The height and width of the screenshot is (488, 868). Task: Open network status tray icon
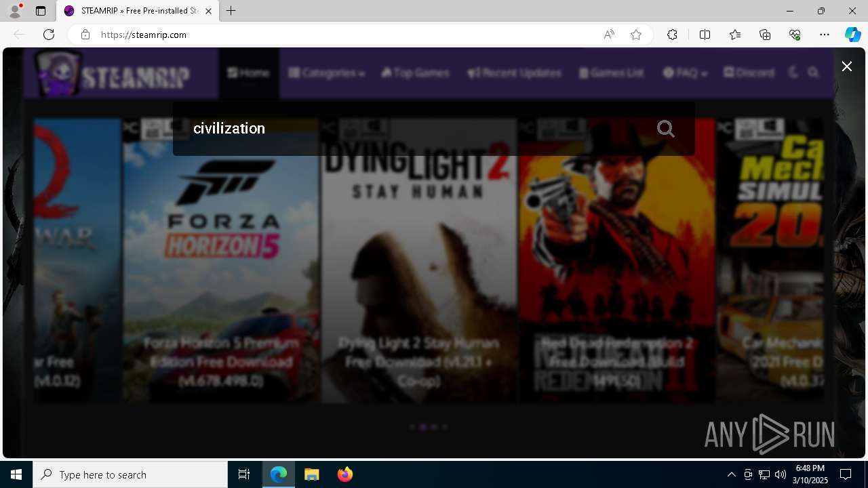764,474
